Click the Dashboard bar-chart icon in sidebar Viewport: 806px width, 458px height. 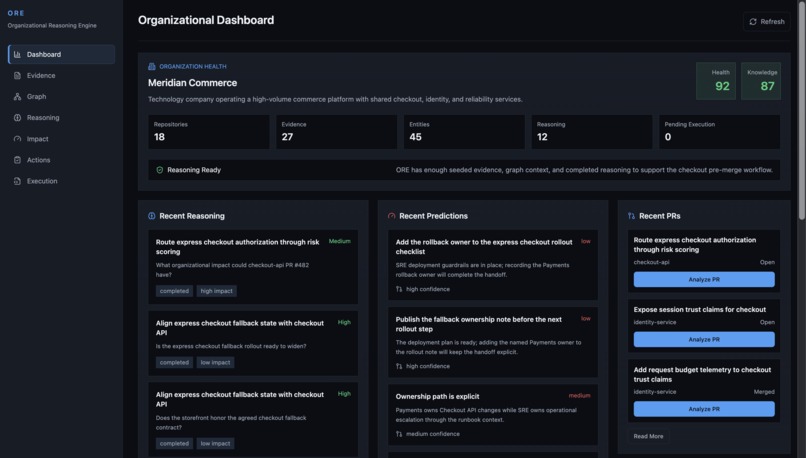[x=17, y=54]
